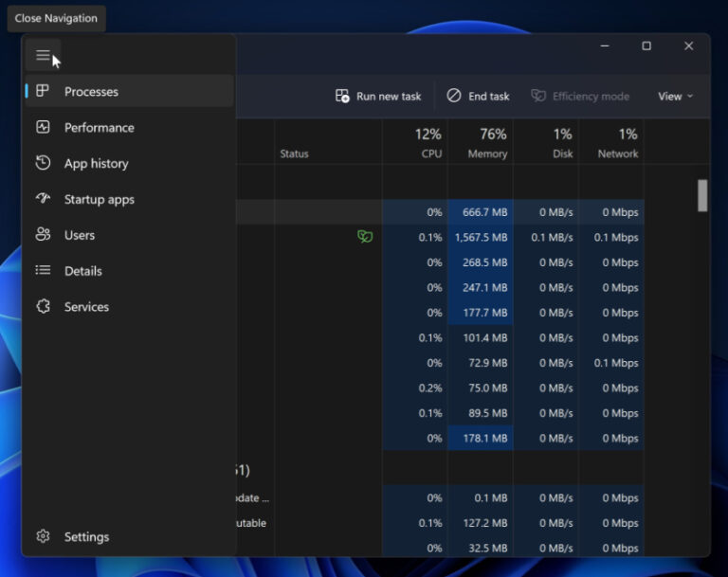728x577 pixels.
Task: Select the 101.4 MB memory cell
Action: point(481,337)
